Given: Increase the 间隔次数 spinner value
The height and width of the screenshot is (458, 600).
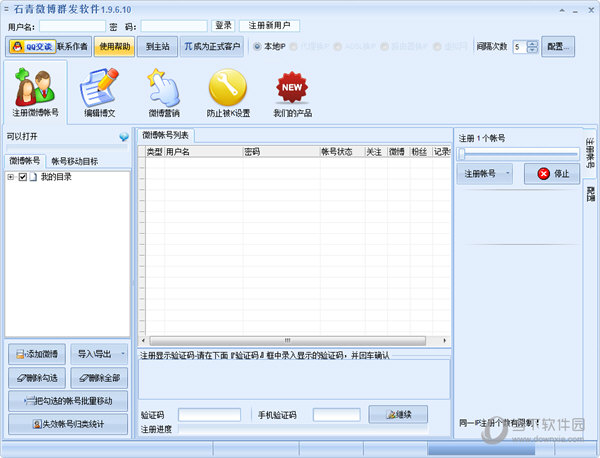Looking at the screenshot, I should tap(532, 43).
